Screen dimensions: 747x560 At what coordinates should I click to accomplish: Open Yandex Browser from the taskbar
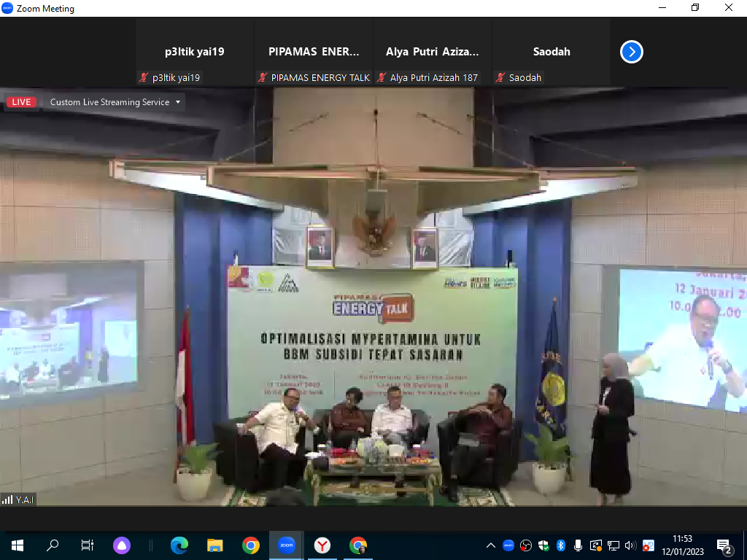[322, 545]
